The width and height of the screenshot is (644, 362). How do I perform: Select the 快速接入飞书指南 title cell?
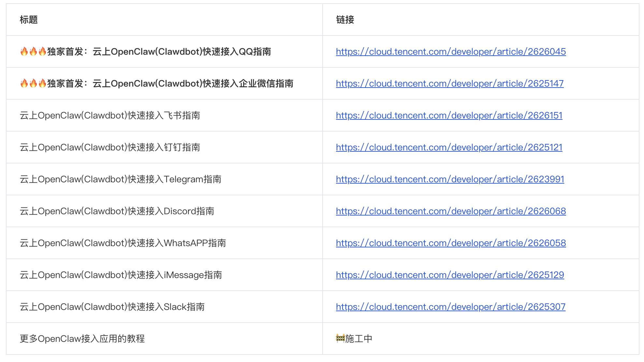110,116
